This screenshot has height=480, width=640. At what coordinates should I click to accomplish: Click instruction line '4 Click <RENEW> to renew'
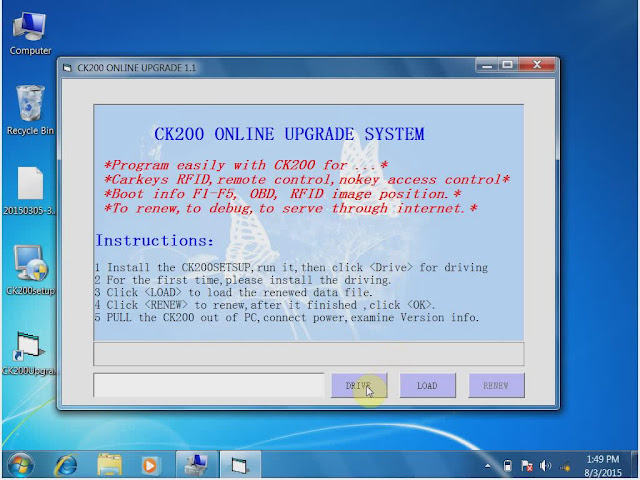(x=265, y=305)
